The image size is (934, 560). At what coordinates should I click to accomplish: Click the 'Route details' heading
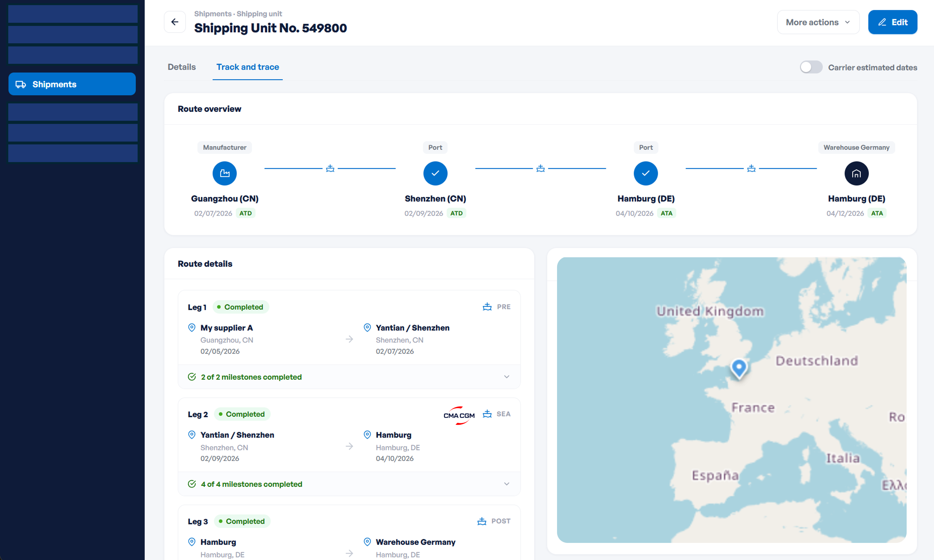[205, 264]
